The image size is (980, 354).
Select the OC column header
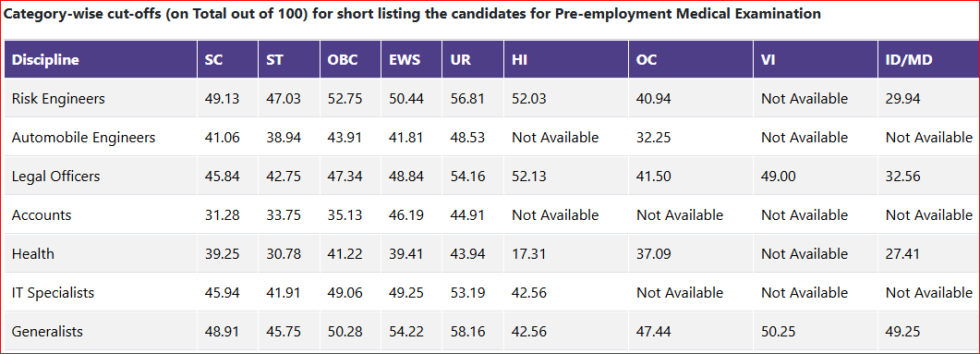coord(647,60)
